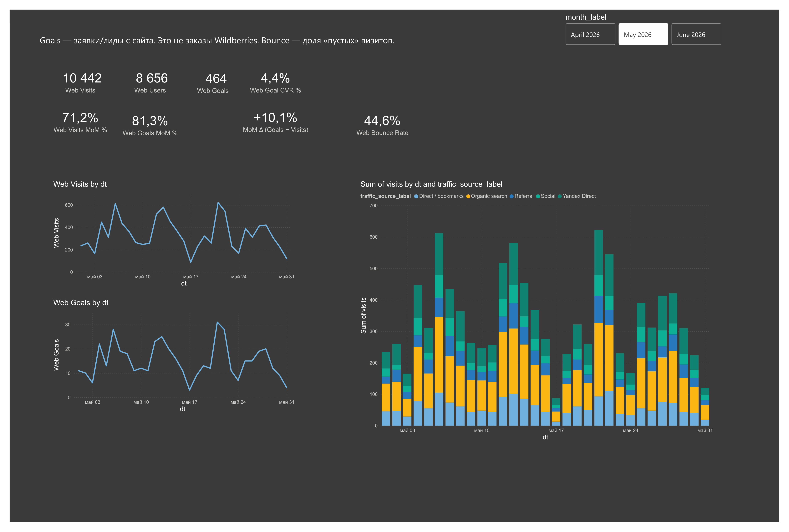Select the 8 656 Web Users card value
This screenshot has height=532, width=789.
(x=152, y=78)
